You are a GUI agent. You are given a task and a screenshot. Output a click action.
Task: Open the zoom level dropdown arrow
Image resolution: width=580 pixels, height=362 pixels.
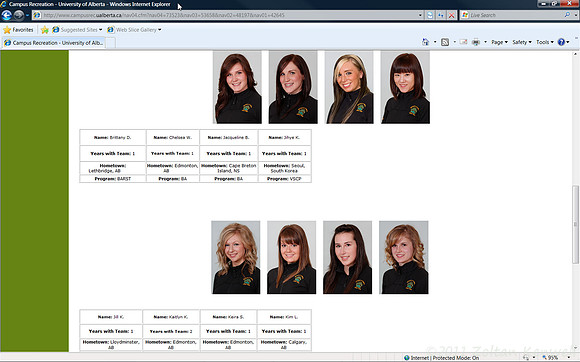[568, 358]
